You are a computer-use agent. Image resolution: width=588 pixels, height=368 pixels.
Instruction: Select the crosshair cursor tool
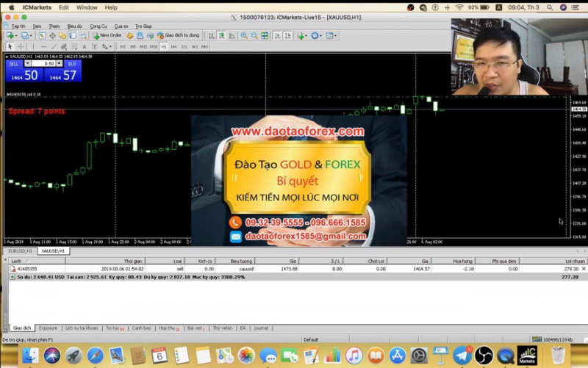22,47
